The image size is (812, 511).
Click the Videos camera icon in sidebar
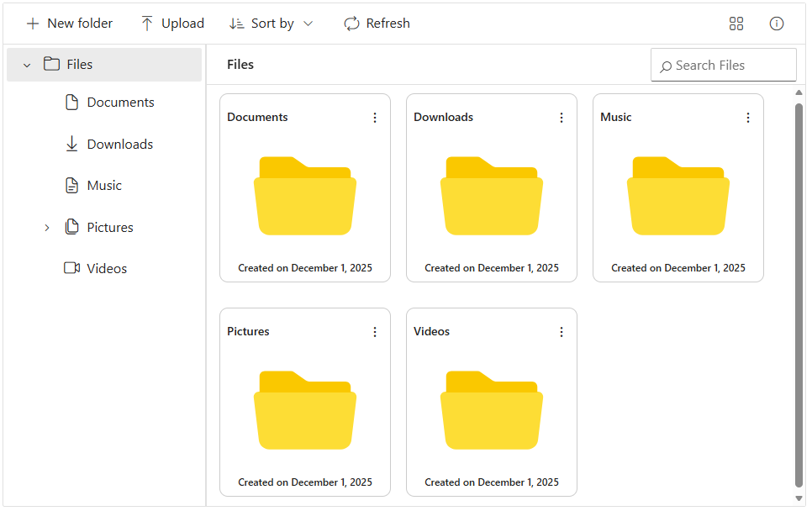pyautogui.click(x=71, y=268)
